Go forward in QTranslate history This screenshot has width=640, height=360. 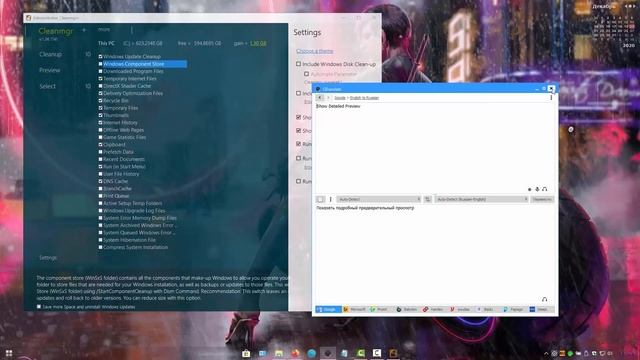coord(328,98)
